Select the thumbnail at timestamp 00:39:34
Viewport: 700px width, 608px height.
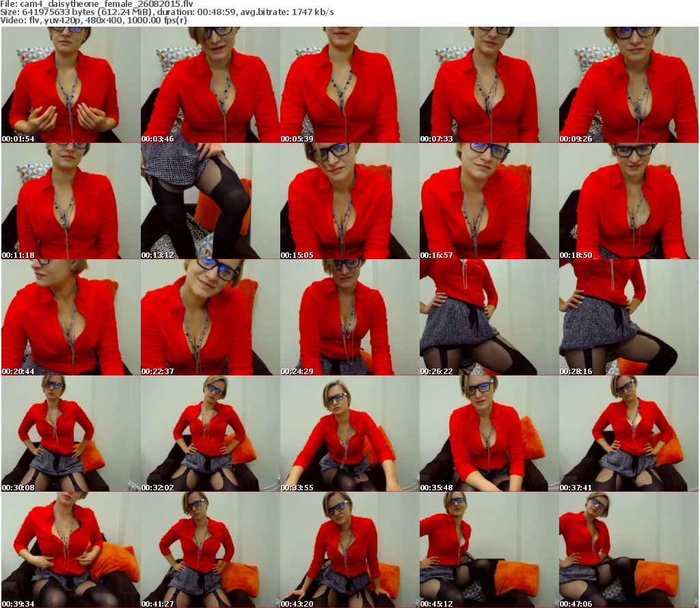70,549
